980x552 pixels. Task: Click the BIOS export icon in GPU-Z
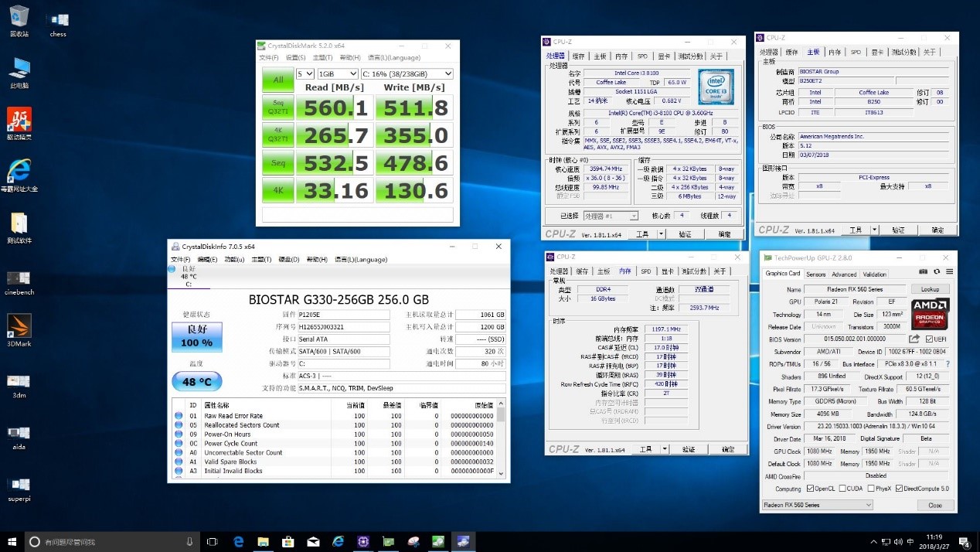tap(915, 338)
